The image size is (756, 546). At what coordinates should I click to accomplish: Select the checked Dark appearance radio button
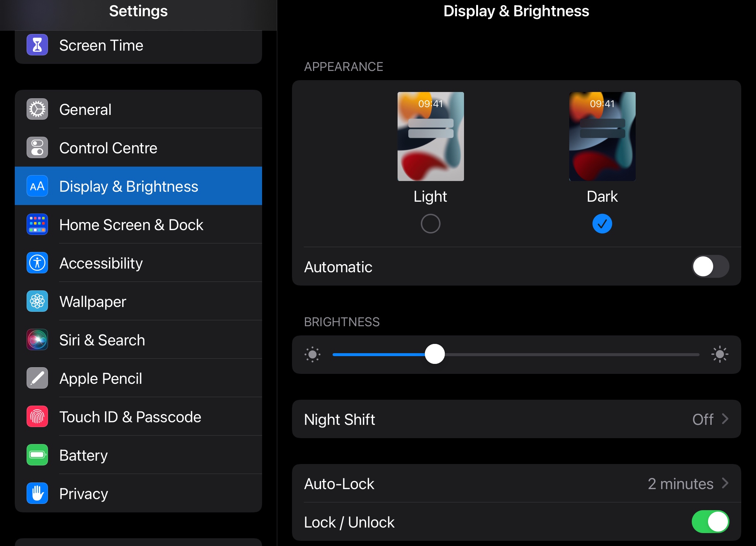coord(602,223)
